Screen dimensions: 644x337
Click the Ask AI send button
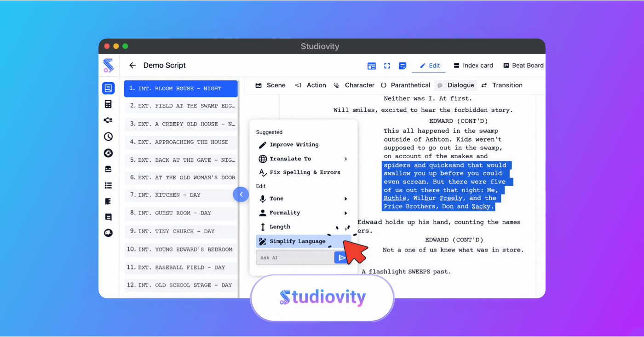(341, 257)
